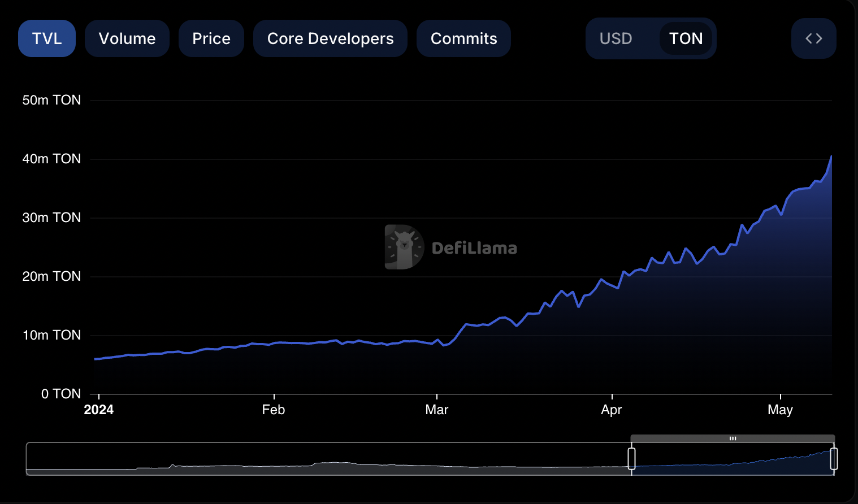Switch currency display to USD
This screenshot has width=858, height=504.
616,38
